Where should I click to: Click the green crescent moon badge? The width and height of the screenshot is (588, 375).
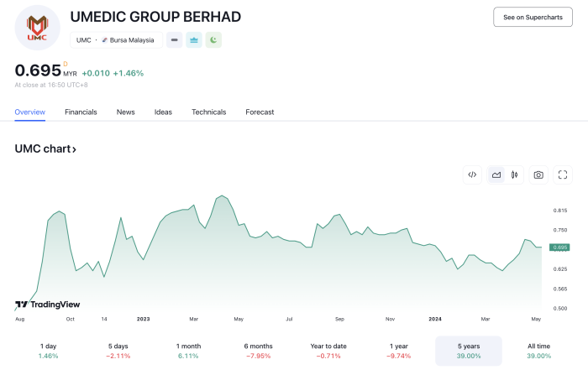[213, 39]
